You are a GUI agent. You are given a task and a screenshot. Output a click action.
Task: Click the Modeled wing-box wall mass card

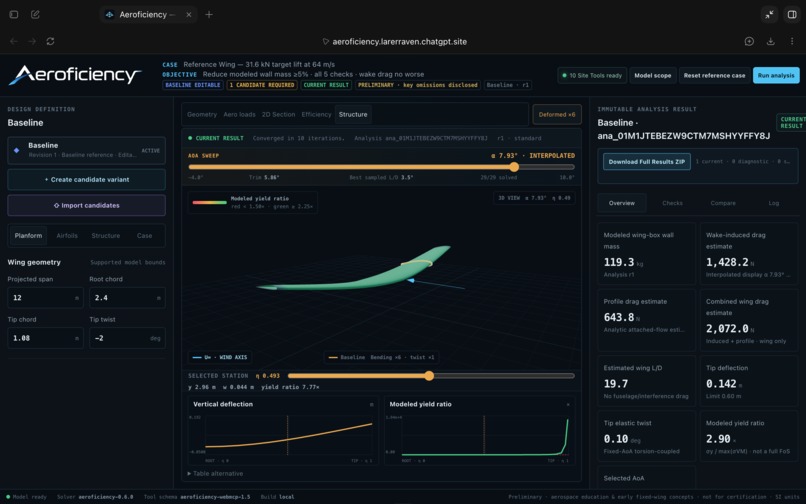point(647,254)
